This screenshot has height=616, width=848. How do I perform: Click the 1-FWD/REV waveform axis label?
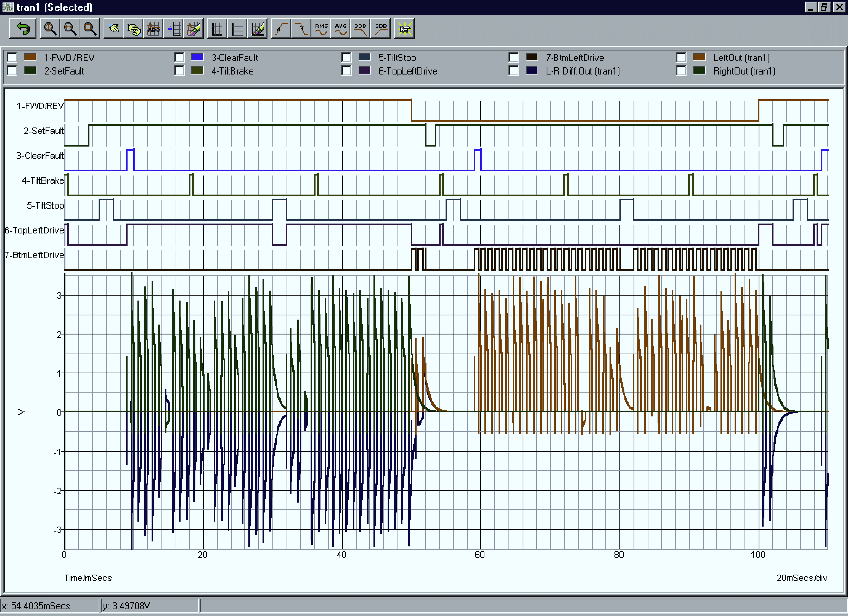click(x=40, y=106)
